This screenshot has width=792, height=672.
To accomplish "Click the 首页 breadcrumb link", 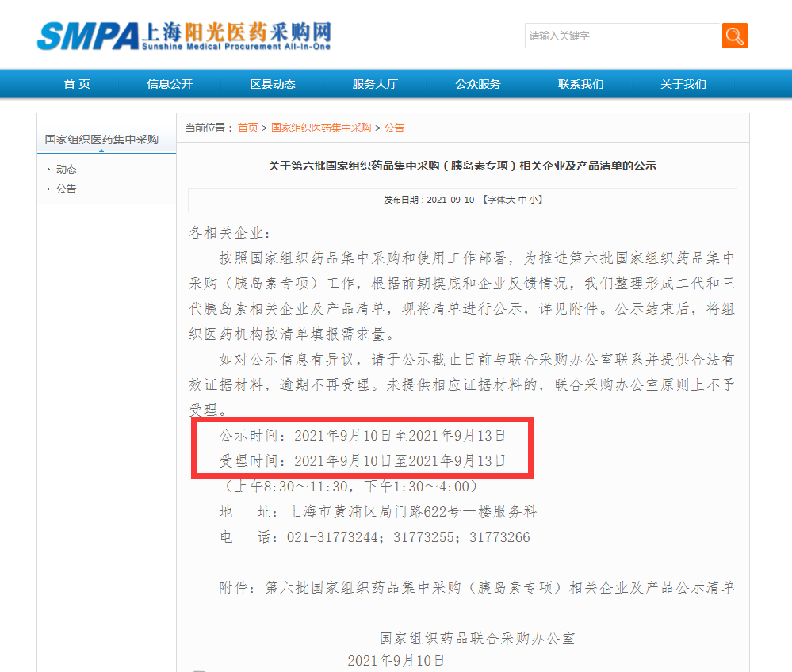I will pos(248,128).
